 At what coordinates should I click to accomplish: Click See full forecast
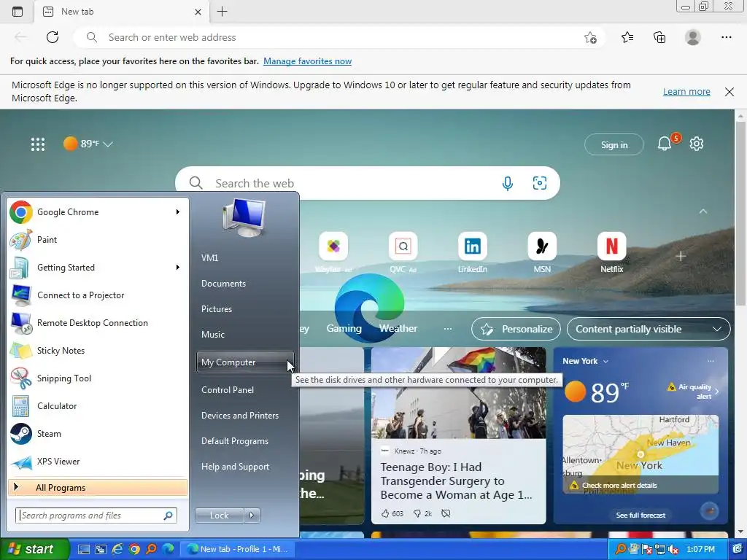tap(640, 516)
